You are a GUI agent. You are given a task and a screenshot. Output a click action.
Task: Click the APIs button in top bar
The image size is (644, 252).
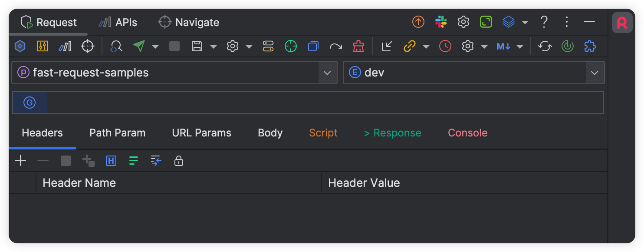click(x=118, y=23)
